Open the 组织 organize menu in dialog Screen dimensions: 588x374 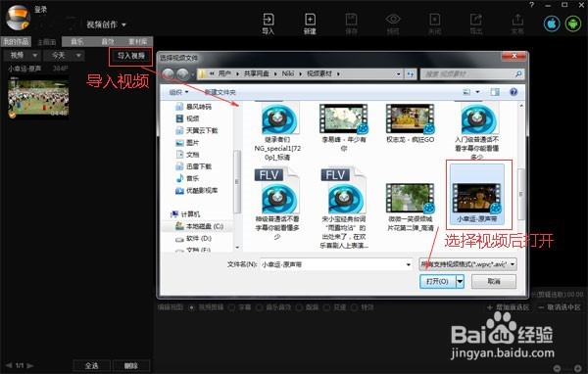[x=178, y=92]
